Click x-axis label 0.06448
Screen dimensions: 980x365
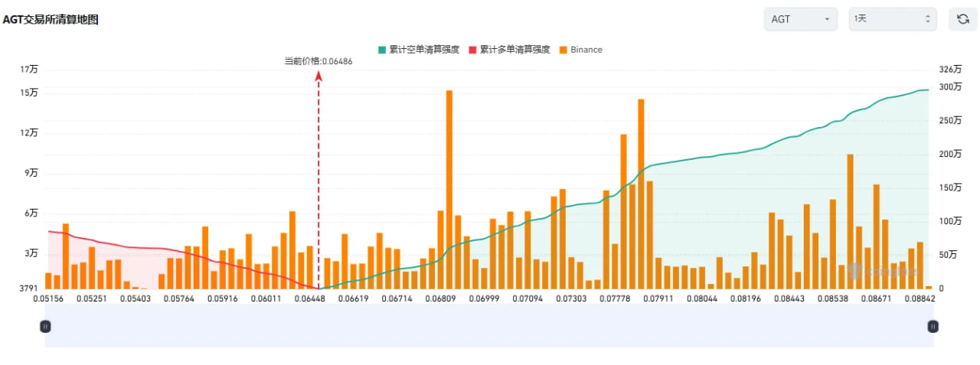tap(310, 298)
